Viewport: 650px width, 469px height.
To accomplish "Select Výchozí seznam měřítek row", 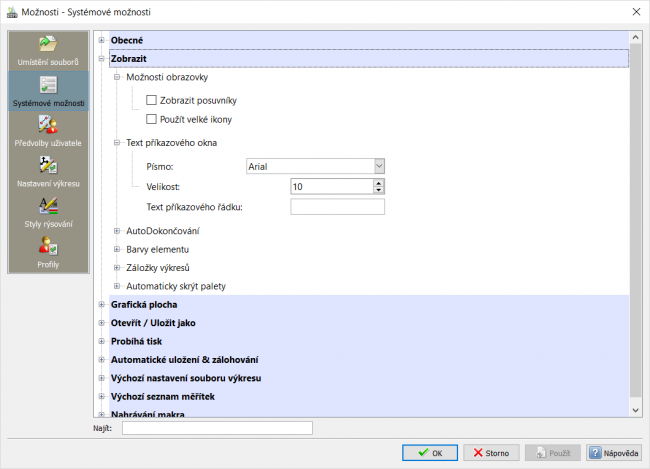I will click(x=369, y=396).
